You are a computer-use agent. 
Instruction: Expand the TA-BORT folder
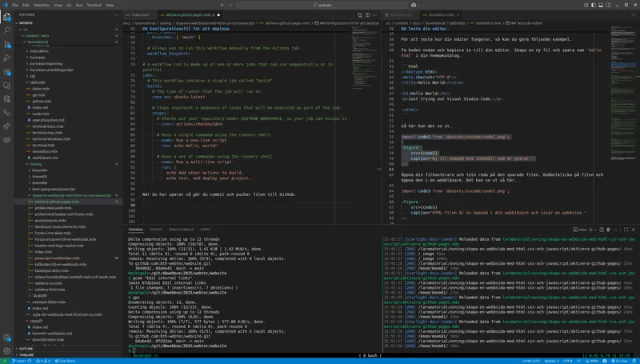tap(68, 295)
